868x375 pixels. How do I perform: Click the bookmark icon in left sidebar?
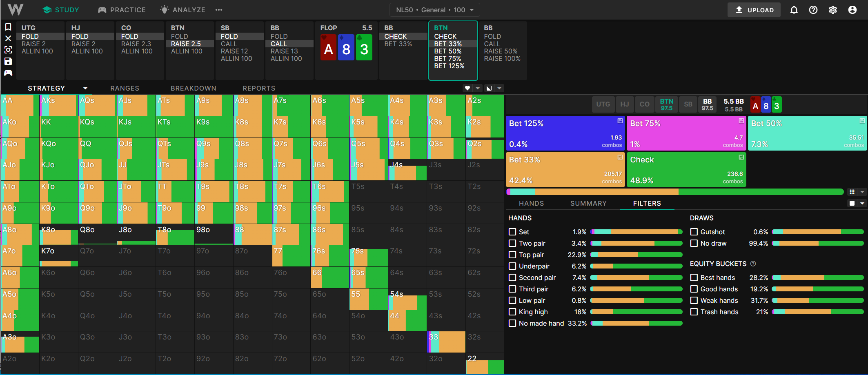[8, 27]
